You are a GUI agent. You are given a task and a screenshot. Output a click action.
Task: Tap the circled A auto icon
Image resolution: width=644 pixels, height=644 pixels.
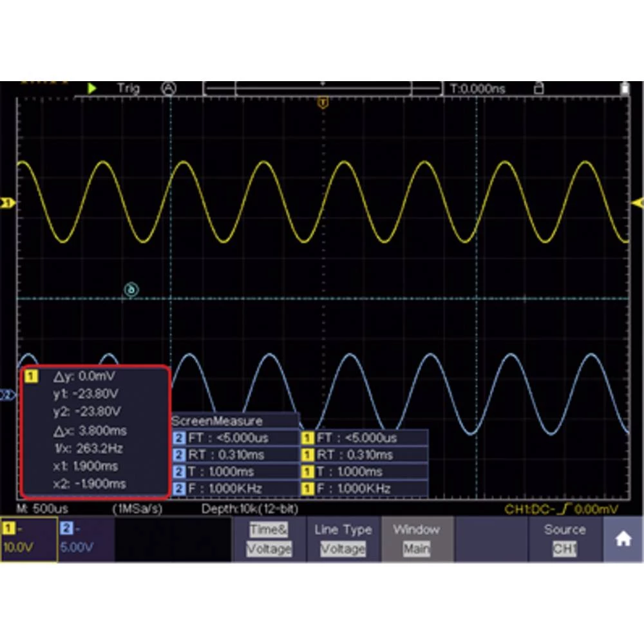[x=168, y=88]
